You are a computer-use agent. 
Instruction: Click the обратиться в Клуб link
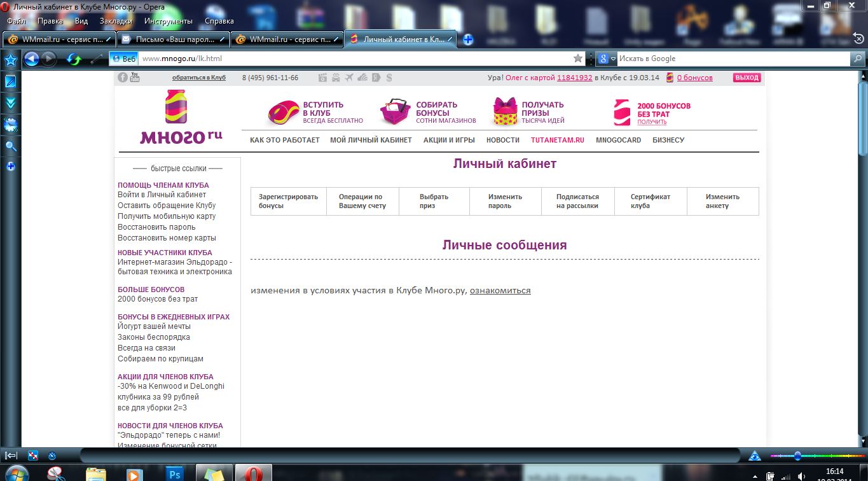pyautogui.click(x=199, y=78)
